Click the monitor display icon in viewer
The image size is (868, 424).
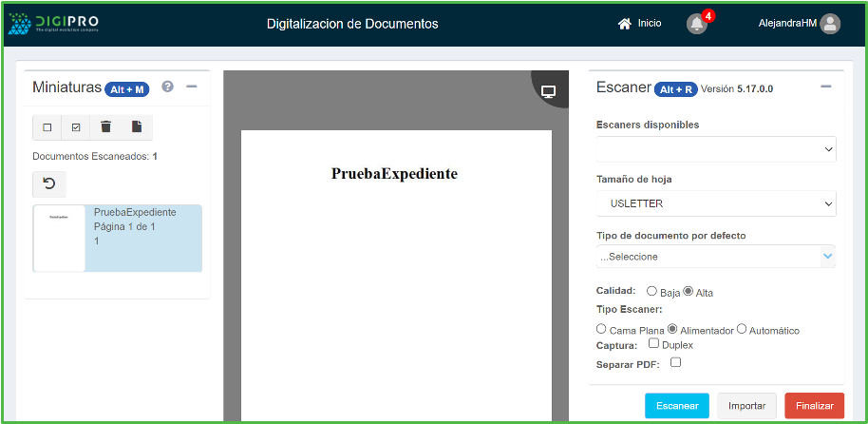[548, 91]
